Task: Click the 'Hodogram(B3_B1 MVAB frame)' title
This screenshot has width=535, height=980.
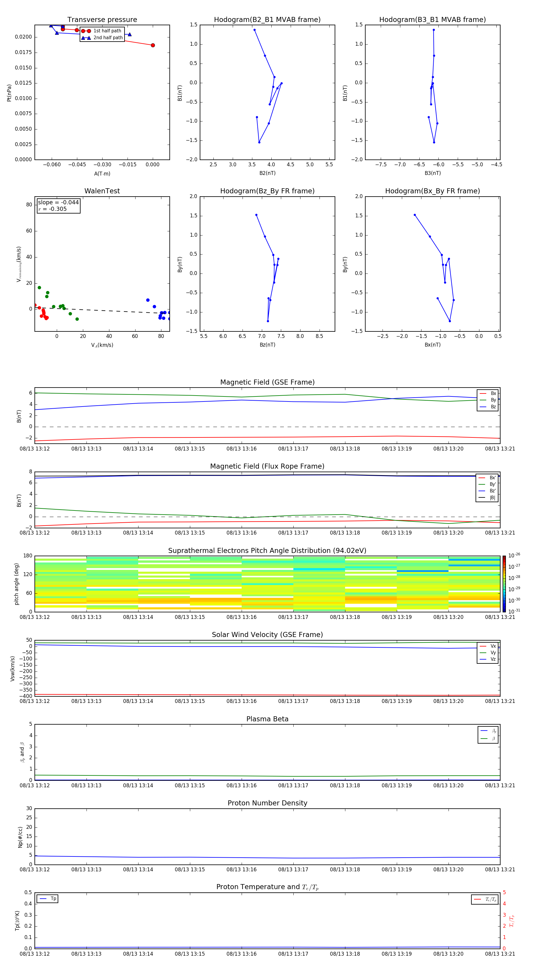Action: (432, 20)
